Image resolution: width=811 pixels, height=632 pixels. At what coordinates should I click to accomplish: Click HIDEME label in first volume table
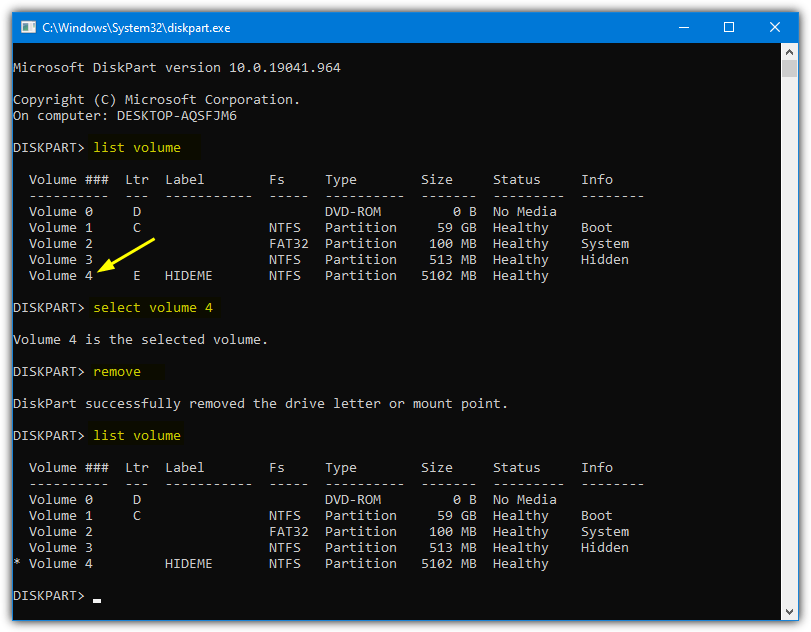tap(189, 276)
